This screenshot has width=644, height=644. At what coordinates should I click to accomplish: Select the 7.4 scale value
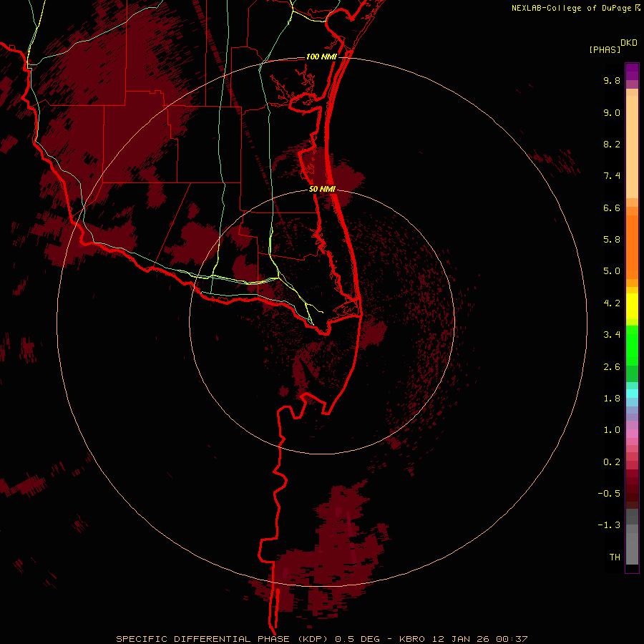[612, 176]
